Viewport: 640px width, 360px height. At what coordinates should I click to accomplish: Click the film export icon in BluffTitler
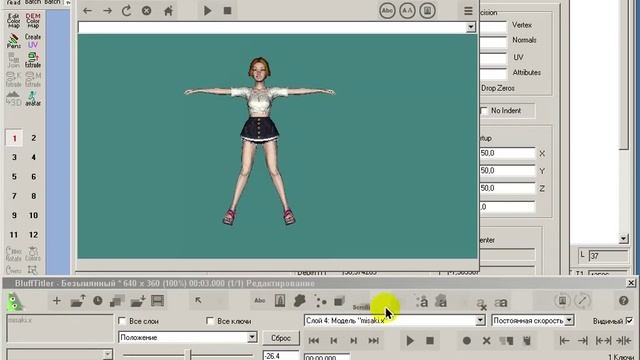click(158, 301)
